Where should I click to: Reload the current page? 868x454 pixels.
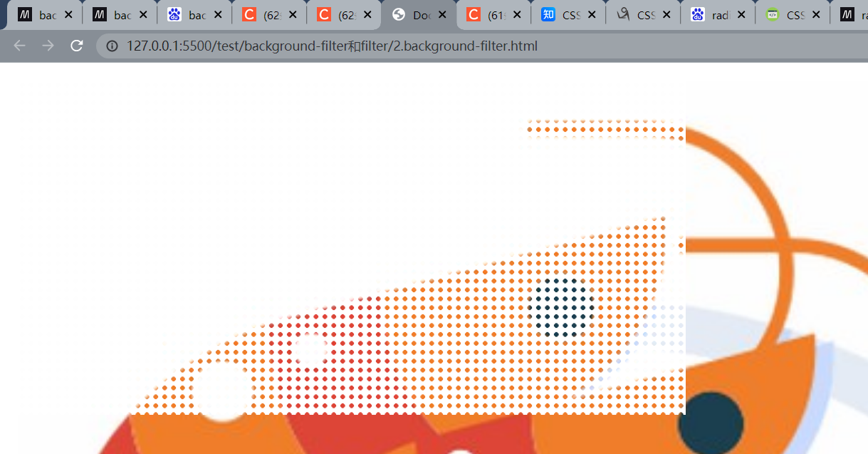point(76,46)
